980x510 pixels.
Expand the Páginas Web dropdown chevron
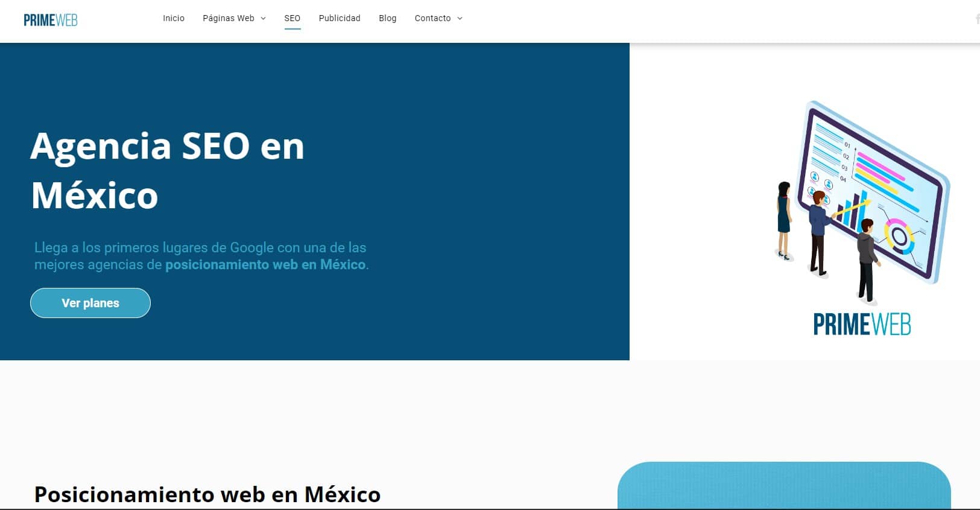[263, 19]
